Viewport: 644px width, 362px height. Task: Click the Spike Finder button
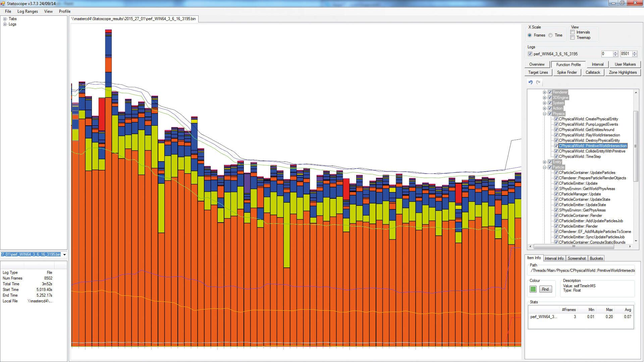tap(567, 72)
